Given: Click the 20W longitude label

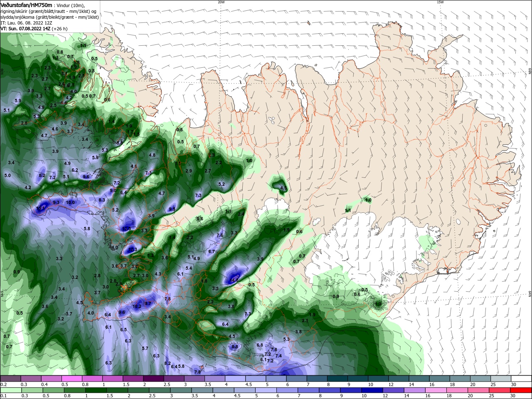Looking at the screenshot, I should tap(221, 2).
